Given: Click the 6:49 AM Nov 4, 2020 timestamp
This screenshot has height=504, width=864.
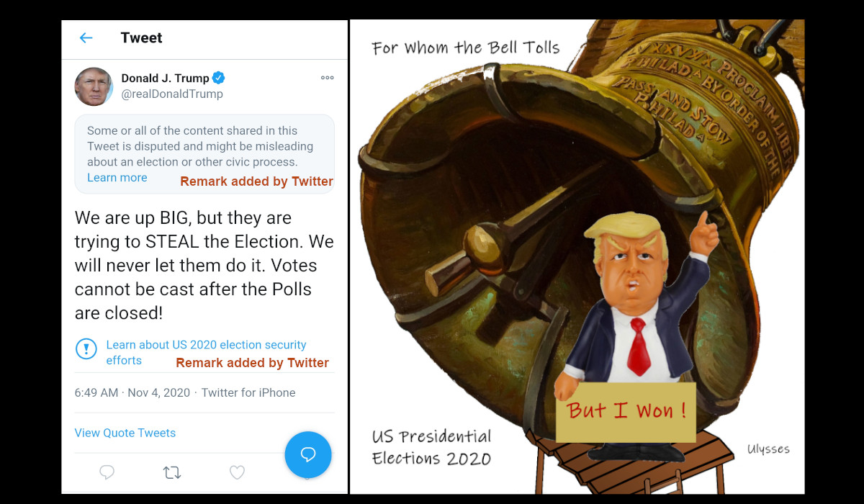Looking at the screenshot, I should [x=132, y=392].
